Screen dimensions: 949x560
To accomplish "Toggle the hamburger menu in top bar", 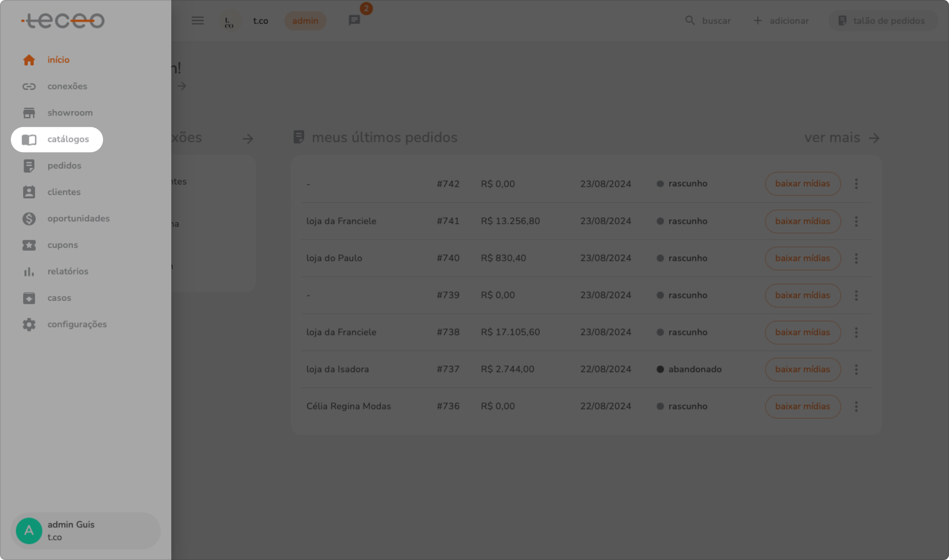I will point(197,21).
